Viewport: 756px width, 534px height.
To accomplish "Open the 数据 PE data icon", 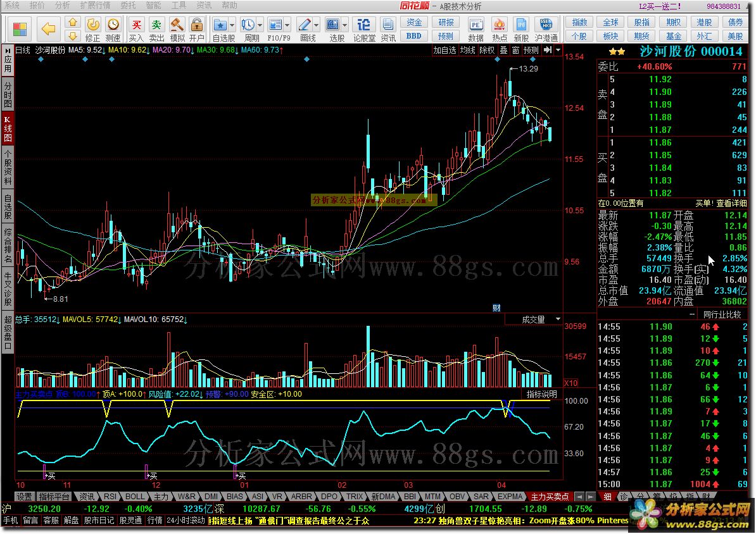I will point(476,29).
